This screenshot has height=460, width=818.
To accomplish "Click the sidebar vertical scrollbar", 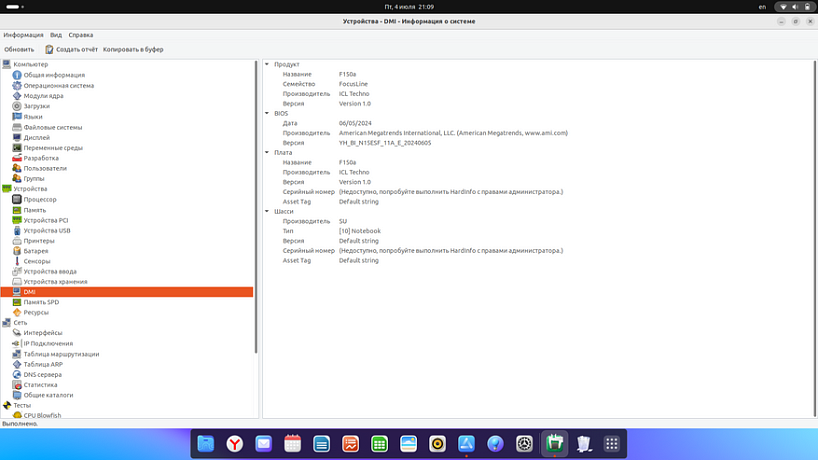I will tap(257, 205).
